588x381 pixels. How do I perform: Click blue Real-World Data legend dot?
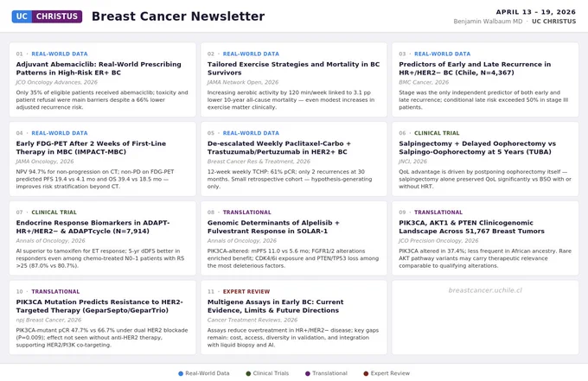tap(181, 373)
